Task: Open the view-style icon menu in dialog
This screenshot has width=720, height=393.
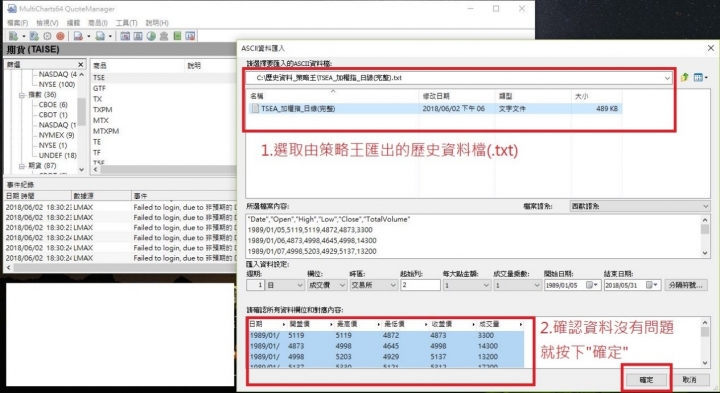Action: 700,78
